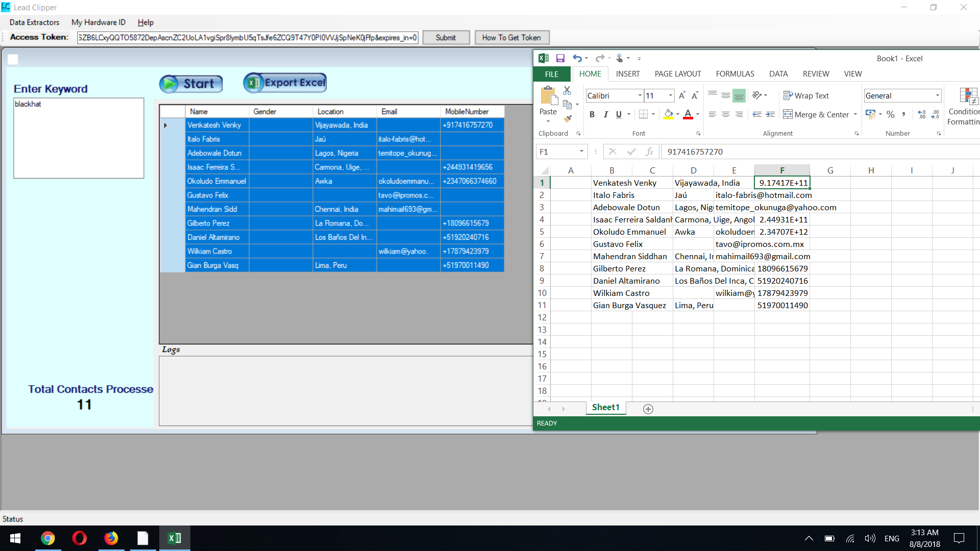
Task: Open the fill color palette arrow
Action: pyautogui.click(x=677, y=114)
